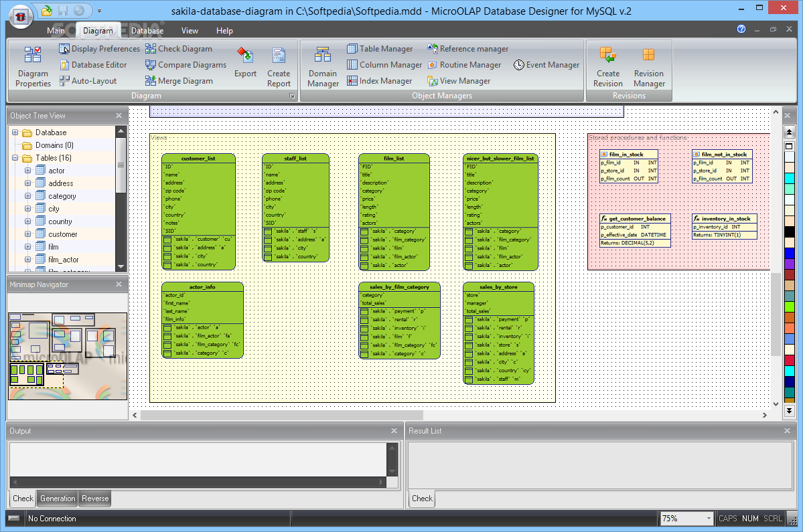Toggle checkbox for 'sakila'.'film_actor' in nicer_but_slower_film_list
803x532 pixels.
click(x=469, y=257)
